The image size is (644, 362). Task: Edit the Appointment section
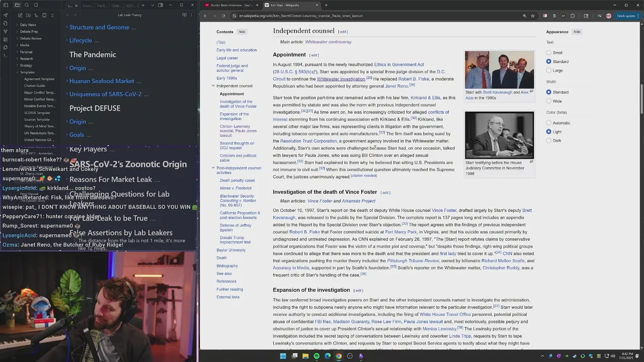(314, 55)
